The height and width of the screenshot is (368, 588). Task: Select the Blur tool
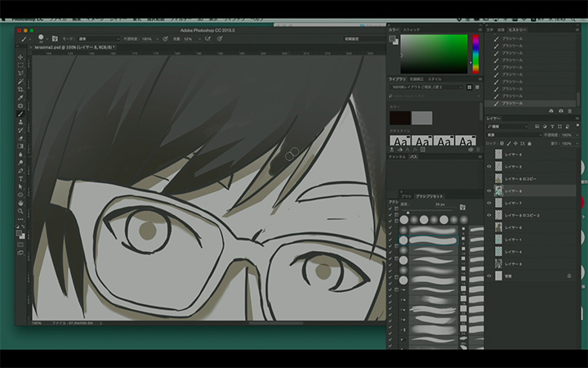[x=20, y=155]
